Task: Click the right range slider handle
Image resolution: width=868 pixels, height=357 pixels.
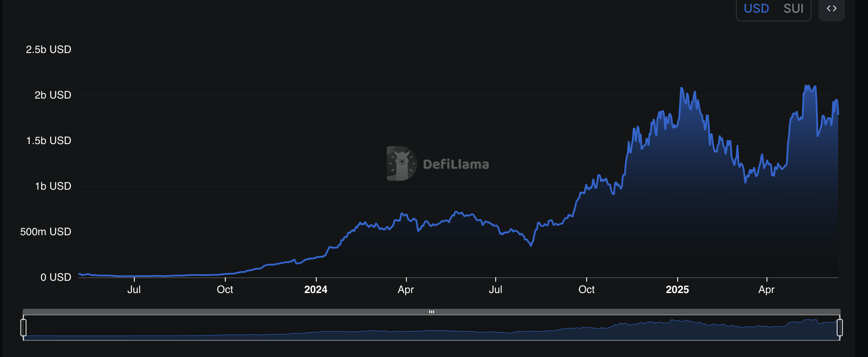Action: 840,328
